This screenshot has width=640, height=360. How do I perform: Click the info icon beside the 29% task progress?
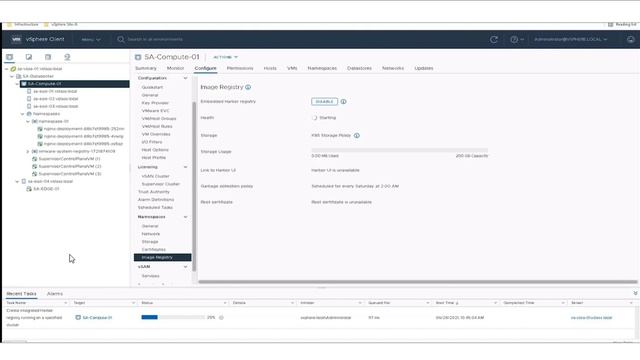tap(221, 318)
